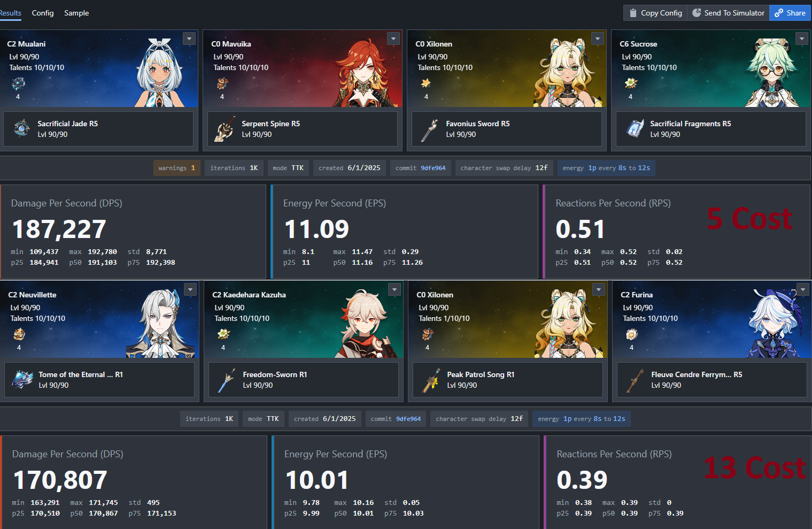Image resolution: width=812 pixels, height=529 pixels.
Task: Click Neuvillette's artifact set icon
Action: pos(19,334)
